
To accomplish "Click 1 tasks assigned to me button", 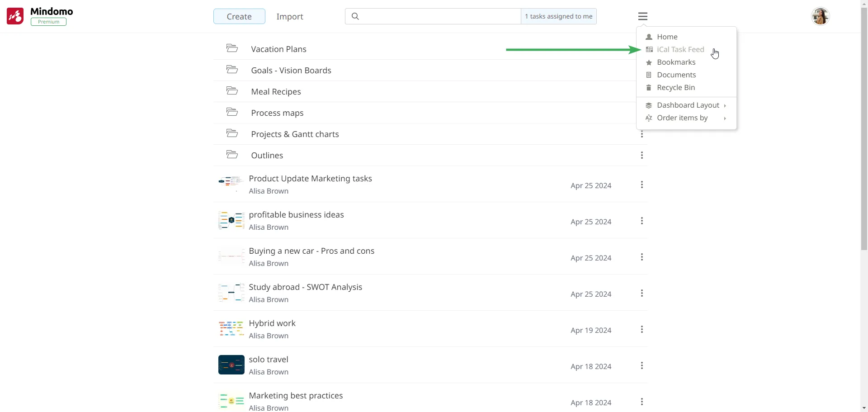I will coord(558,17).
